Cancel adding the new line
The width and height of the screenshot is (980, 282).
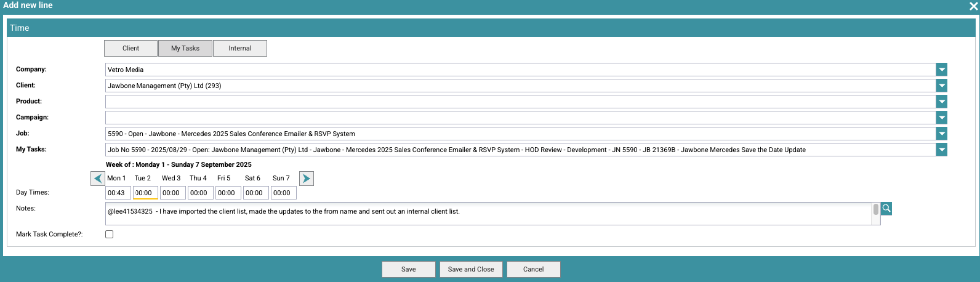coord(534,269)
